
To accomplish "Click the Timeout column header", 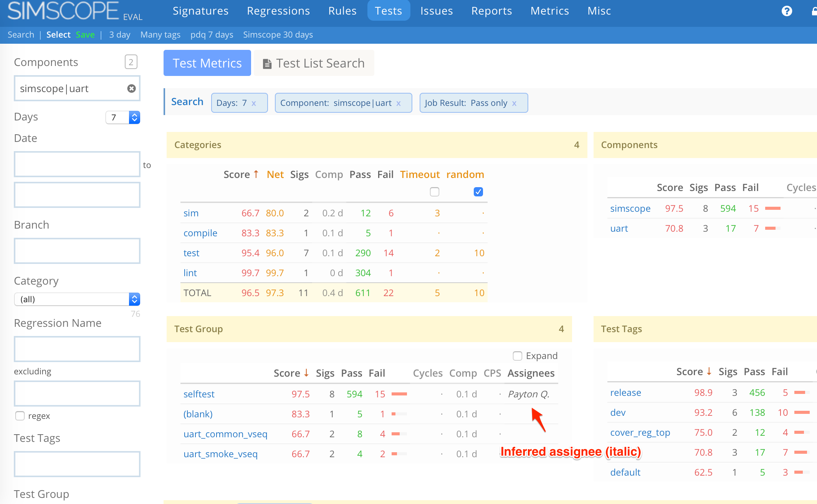I will tap(420, 175).
